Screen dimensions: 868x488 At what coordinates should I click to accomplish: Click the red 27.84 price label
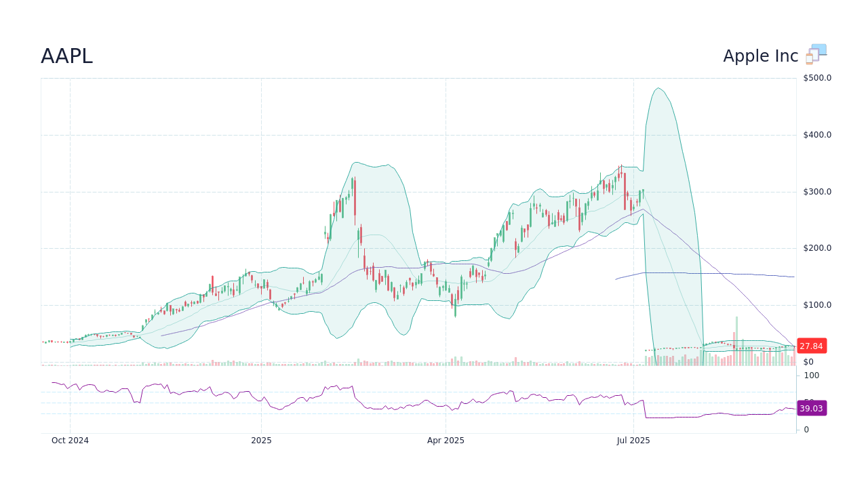pyautogui.click(x=811, y=346)
